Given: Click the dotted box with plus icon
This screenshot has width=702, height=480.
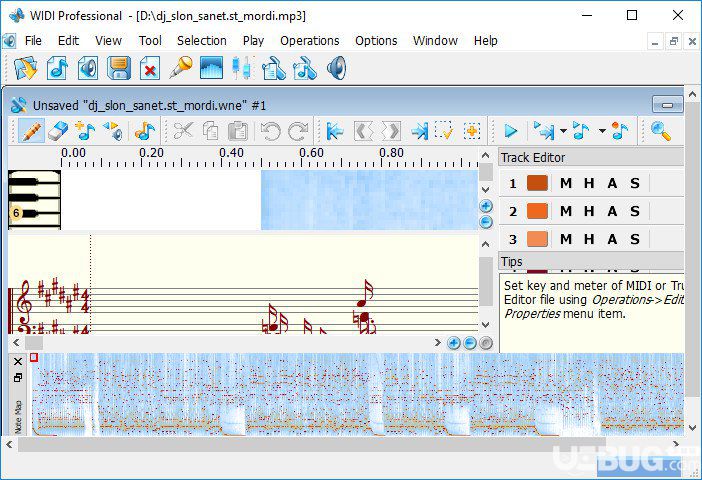Looking at the screenshot, I should point(471,131).
